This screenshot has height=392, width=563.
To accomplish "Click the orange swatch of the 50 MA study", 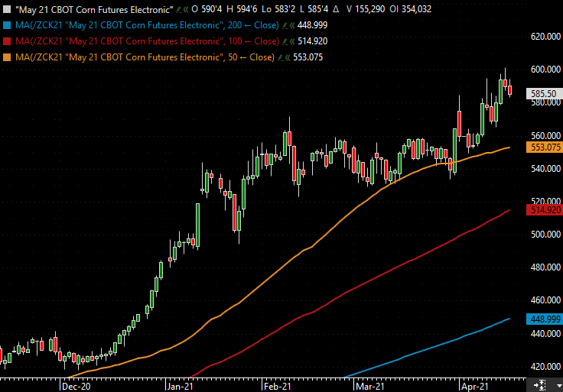I will (7, 58).
